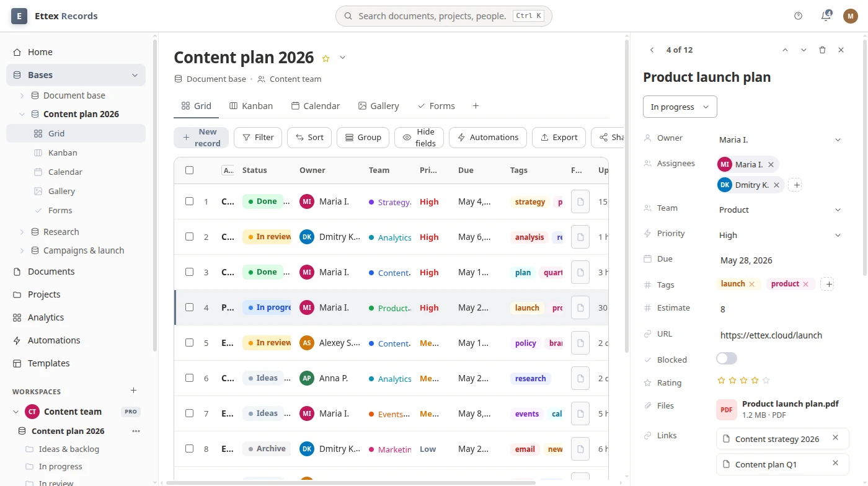Open the notifications bell
This screenshot has height=486, width=868.
point(826,16)
